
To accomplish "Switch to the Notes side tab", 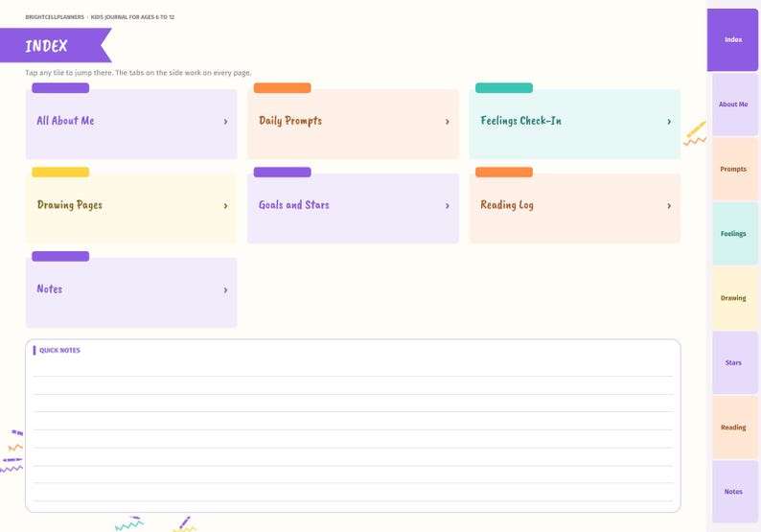I will point(735,492).
